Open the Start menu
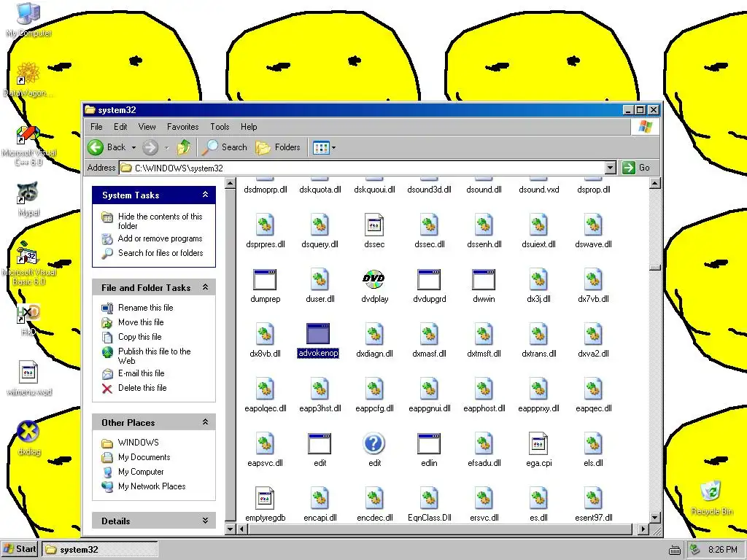747x560 pixels. coord(20,549)
